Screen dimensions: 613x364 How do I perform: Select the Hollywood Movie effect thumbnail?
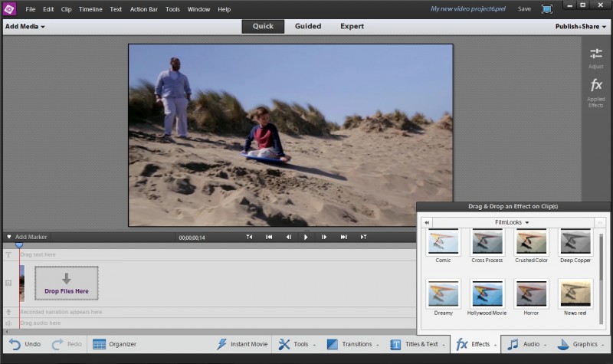[487, 293]
